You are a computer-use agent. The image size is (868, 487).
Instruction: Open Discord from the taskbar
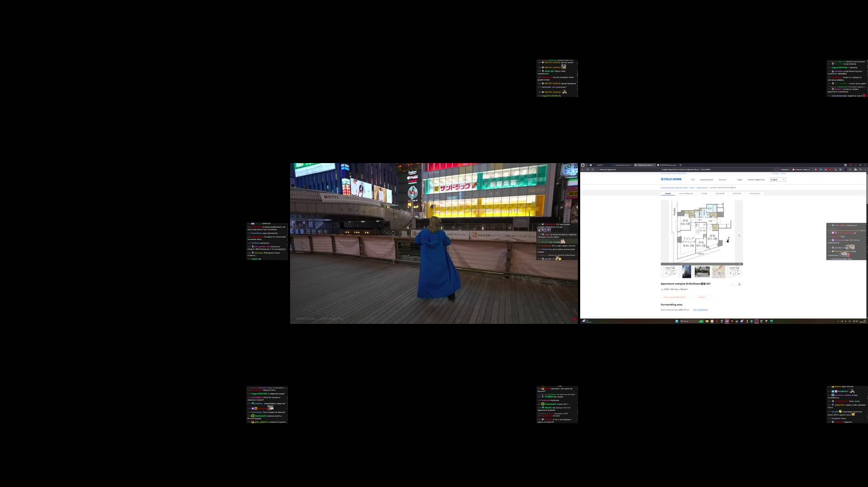[742, 321]
